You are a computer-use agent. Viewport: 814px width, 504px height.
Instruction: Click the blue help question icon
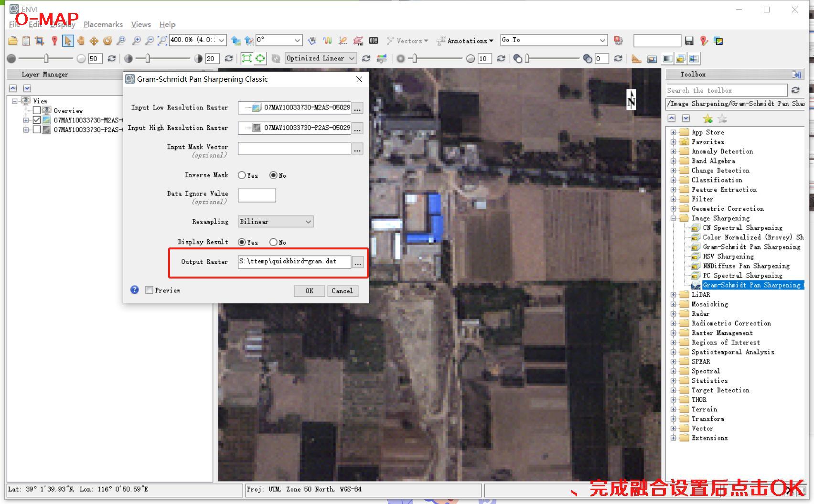coord(135,290)
